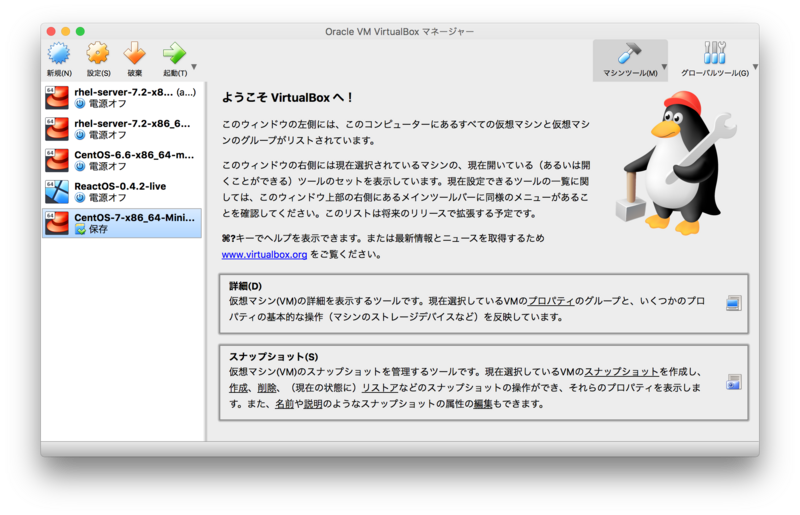Select the rhel-server-7.2-x86_6... VM entry

tap(122, 129)
